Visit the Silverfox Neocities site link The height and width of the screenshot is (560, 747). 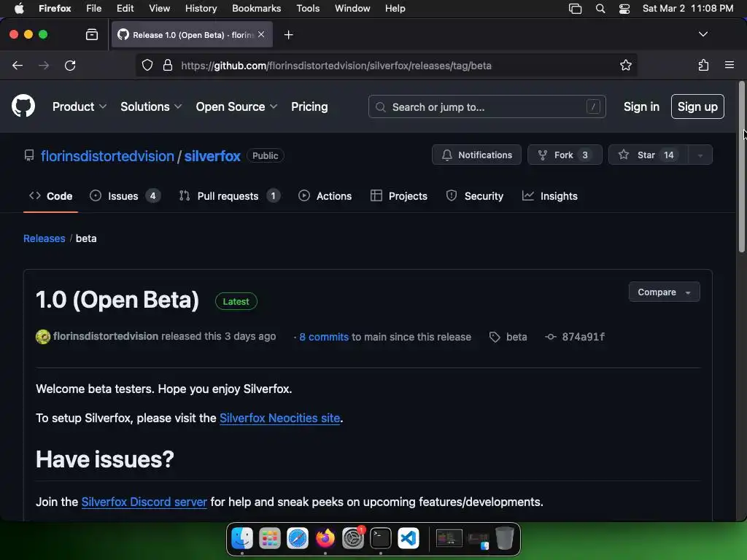(279, 418)
